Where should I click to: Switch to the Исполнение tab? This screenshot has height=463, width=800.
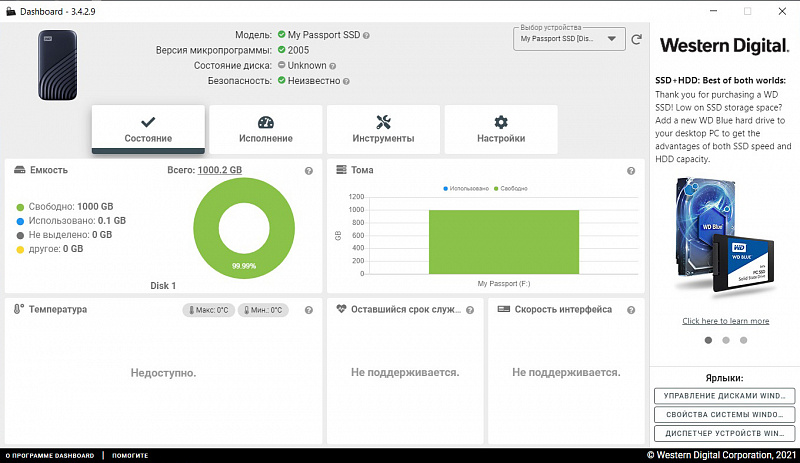click(265, 129)
